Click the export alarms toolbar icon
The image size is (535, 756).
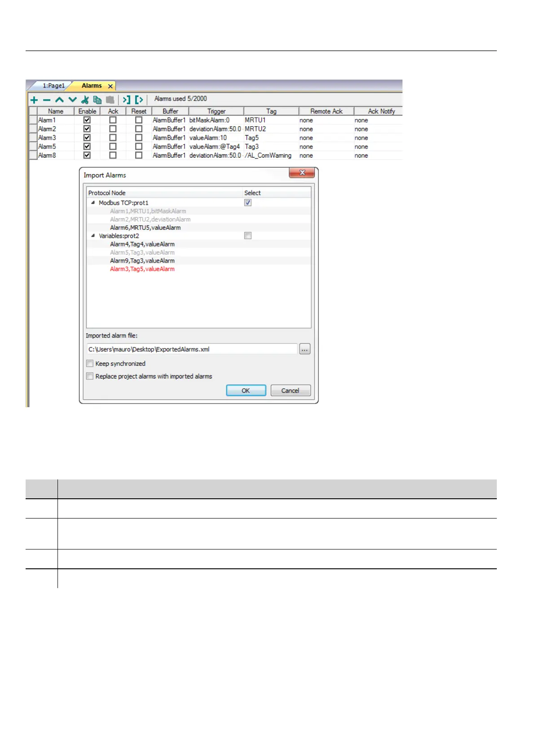tap(139, 100)
